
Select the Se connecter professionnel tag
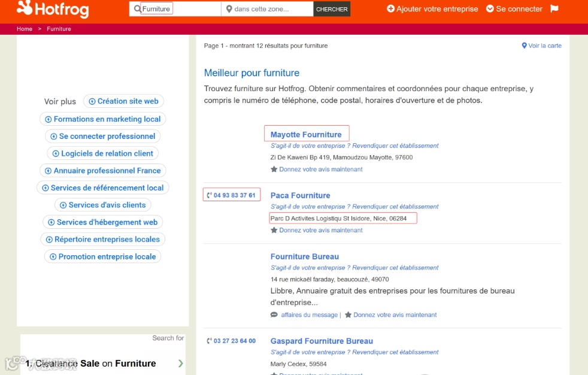point(103,137)
